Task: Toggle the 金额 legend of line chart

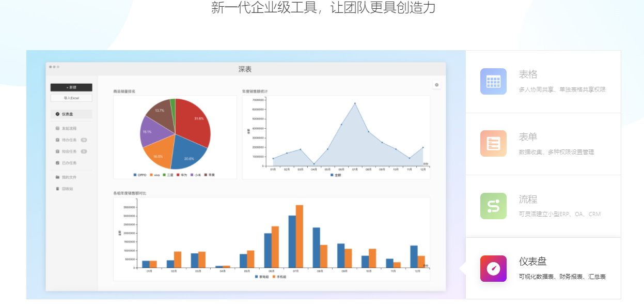Action: coord(336,175)
